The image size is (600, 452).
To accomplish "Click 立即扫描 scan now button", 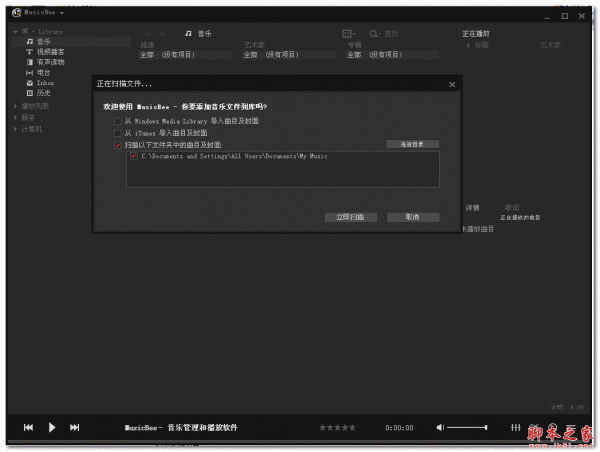I will (x=351, y=217).
